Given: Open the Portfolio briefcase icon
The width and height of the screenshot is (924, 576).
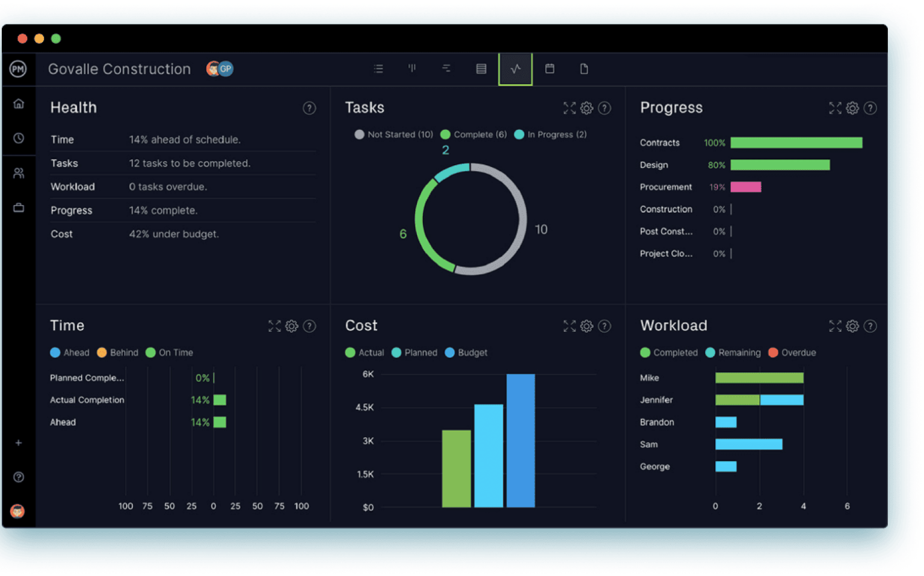Looking at the screenshot, I should [x=19, y=207].
